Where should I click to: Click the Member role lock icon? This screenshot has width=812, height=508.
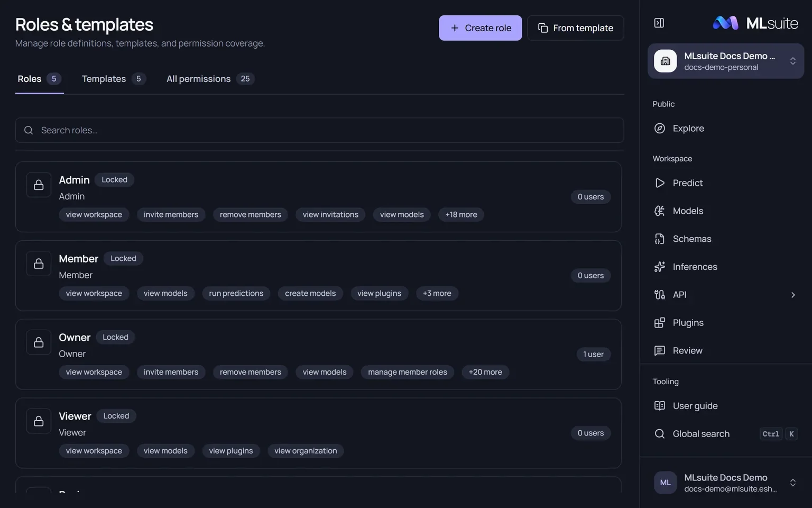click(x=39, y=264)
